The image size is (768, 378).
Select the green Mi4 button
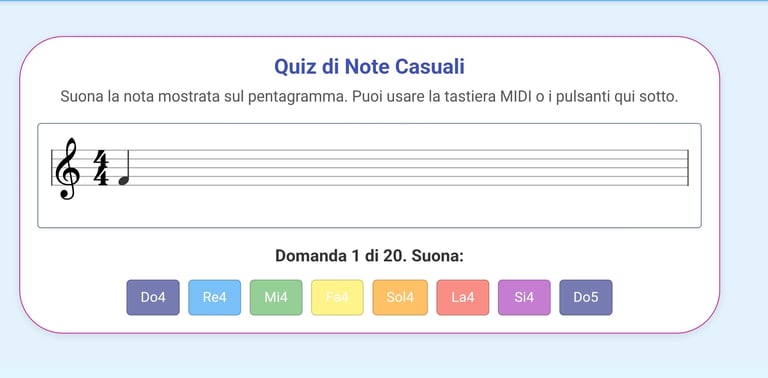click(276, 297)
